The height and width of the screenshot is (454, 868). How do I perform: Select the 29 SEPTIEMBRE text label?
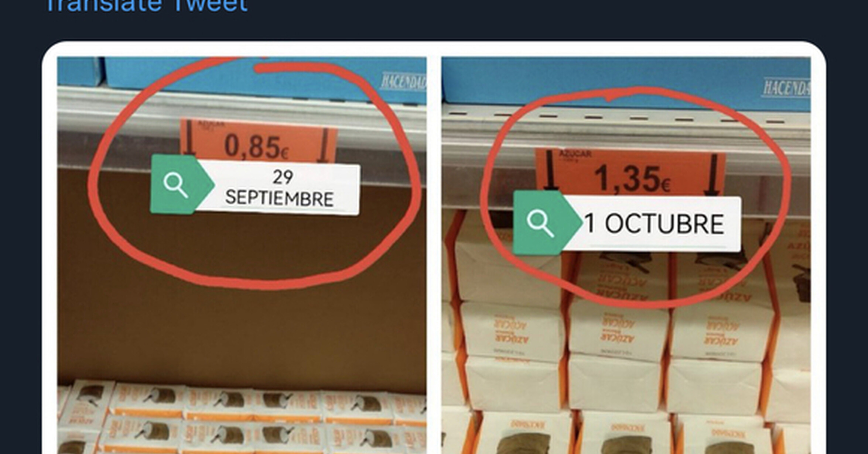(x=279, y=188)
